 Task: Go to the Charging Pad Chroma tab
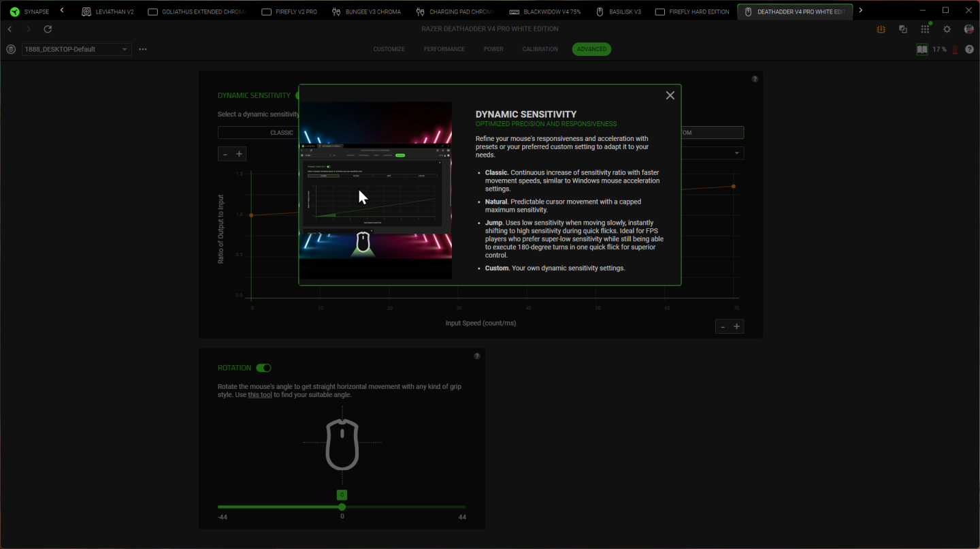[x=455, y=12]
